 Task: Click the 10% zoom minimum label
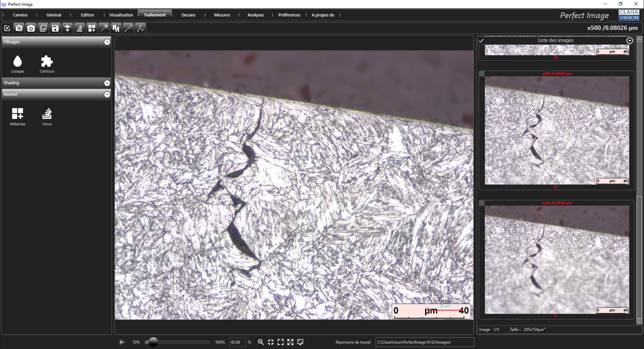pos(136,342)
